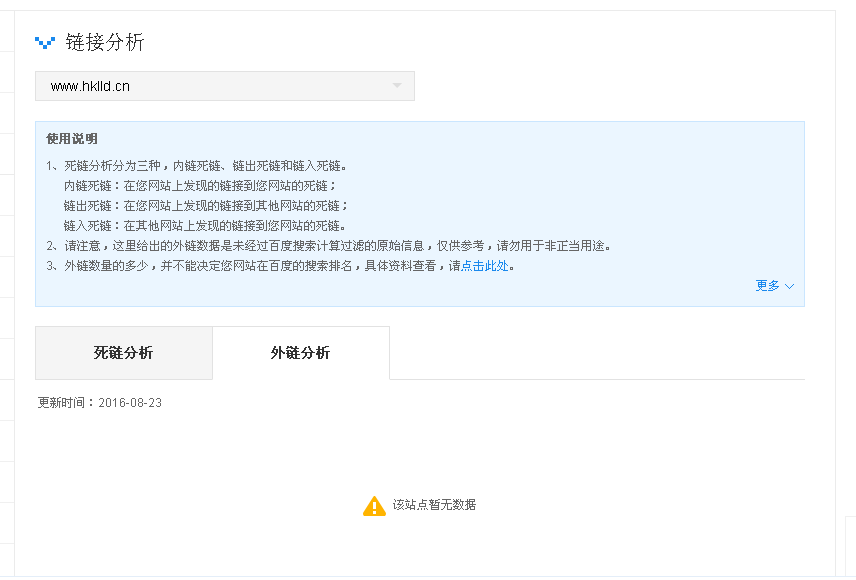Click the orange warning triangle icon
Screen dimensions: 856x580
tap(374, 506)
